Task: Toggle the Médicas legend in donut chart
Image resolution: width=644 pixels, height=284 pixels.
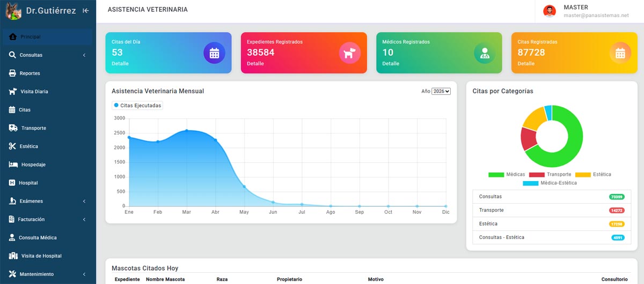Action: click(x=507, y=175)
